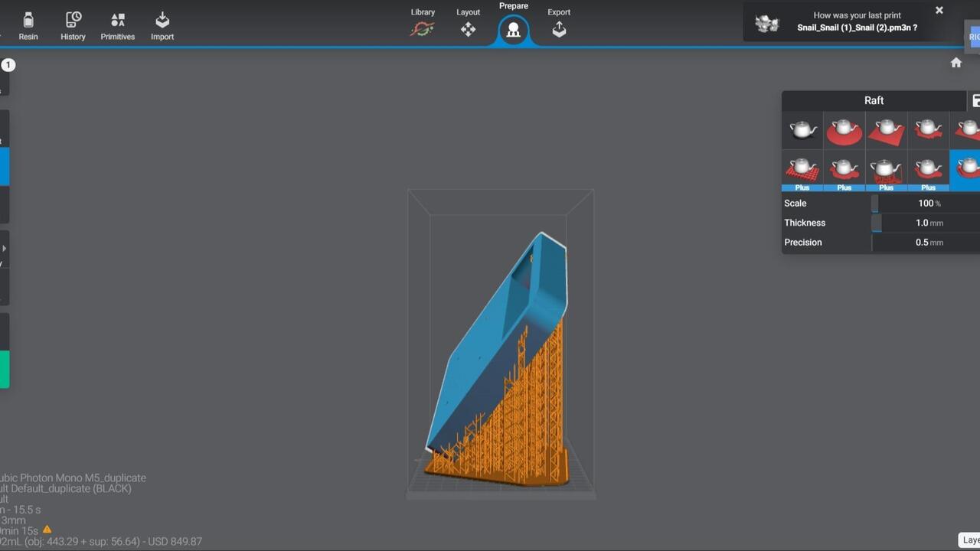This screenshot has width=980, height=551.
Task: Click the print time warning triangle
Action: [x=47, y=530]
